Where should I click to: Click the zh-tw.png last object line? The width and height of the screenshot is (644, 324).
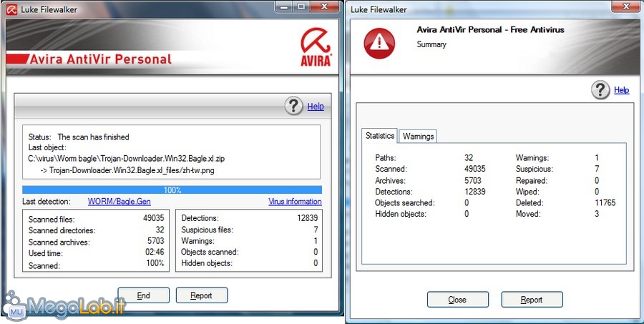point(127,170)
